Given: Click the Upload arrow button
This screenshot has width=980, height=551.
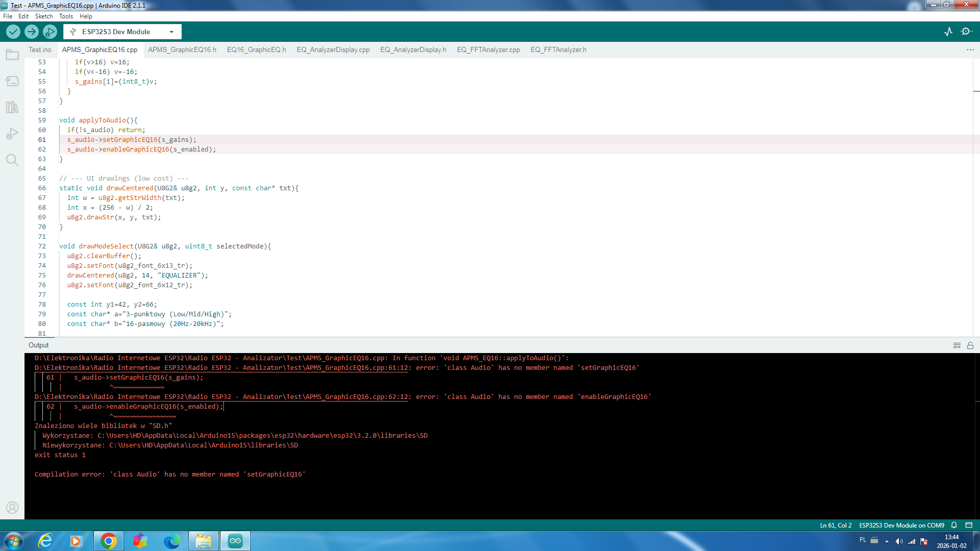Looking at the screenshot, I should [x=32, y=32].
